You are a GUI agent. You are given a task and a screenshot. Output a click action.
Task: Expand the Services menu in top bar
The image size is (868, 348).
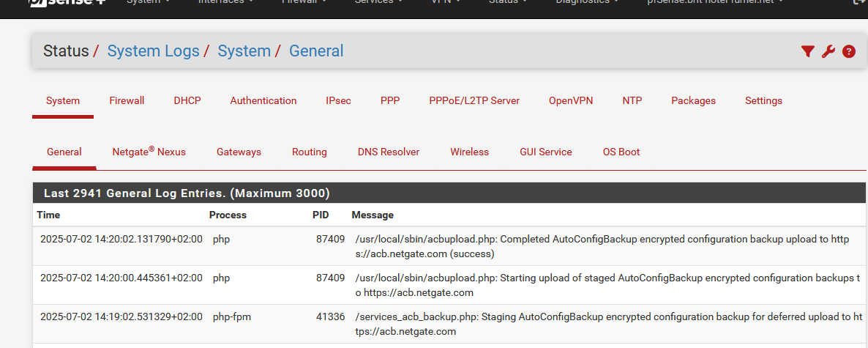[378, 2]
